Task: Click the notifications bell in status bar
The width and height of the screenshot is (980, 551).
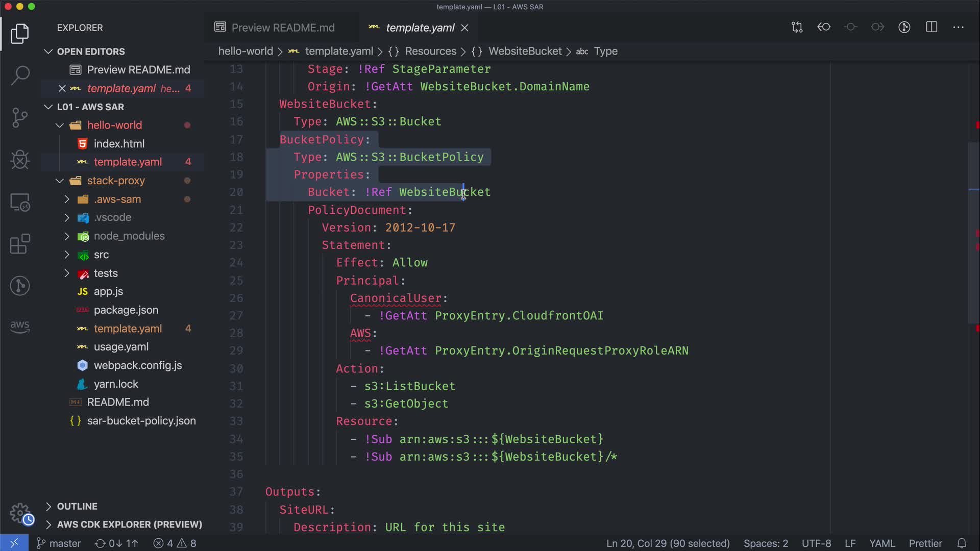Action: pos(962,543)
